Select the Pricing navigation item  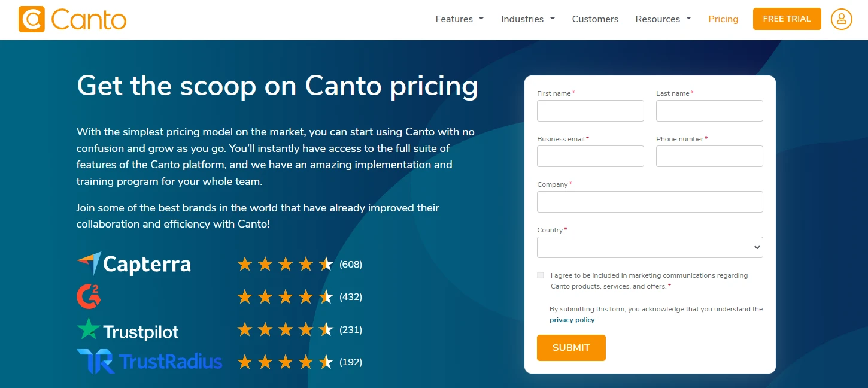pos(723,19)
